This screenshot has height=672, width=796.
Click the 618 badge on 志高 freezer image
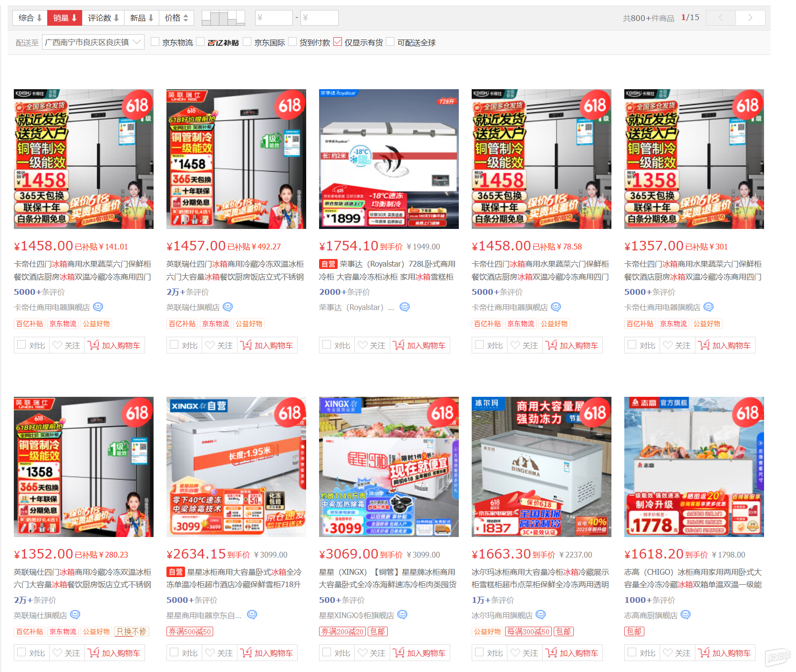pos(747,413)
